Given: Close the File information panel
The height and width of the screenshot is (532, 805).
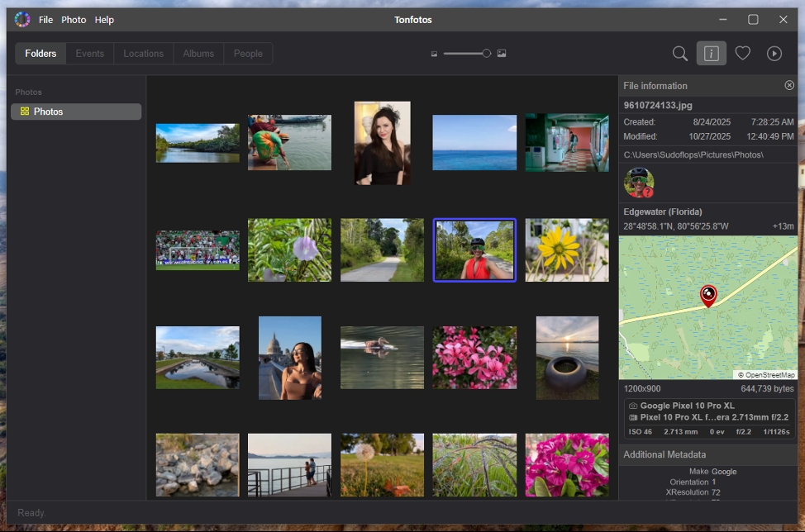Looking at the screenshot, I should pos(789,86).
